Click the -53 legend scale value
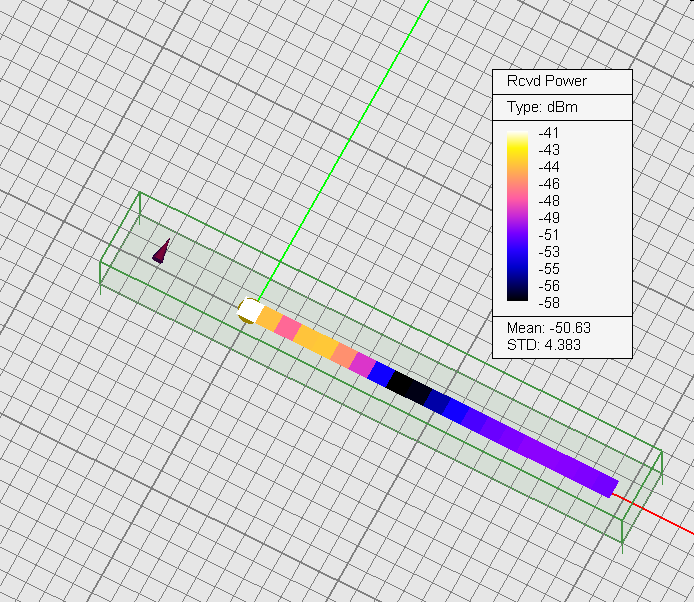This screenshot has height=602, width=694. (549, 252)
